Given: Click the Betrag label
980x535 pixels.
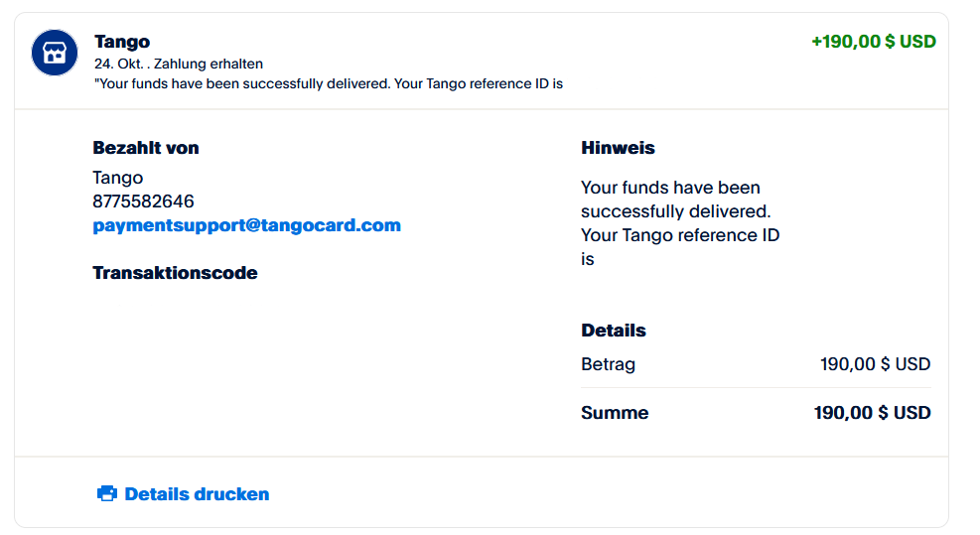Looking at the screenshot, I should 608,364.
